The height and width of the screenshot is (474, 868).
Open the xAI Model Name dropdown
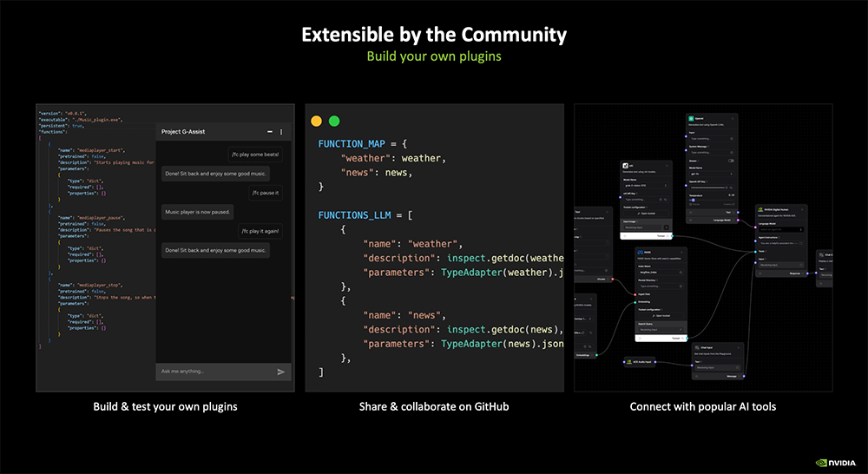point(644,186)
